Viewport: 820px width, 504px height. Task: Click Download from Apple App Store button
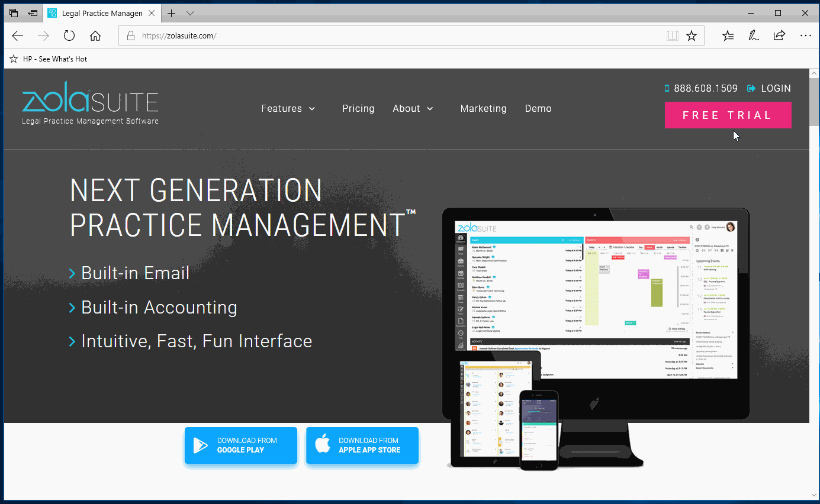[x=362, y=445]
